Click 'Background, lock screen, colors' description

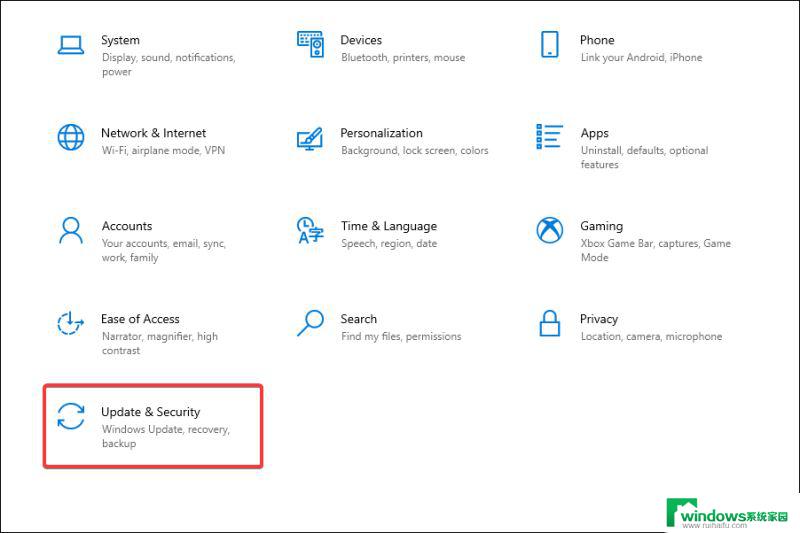(x=415, y=151)
